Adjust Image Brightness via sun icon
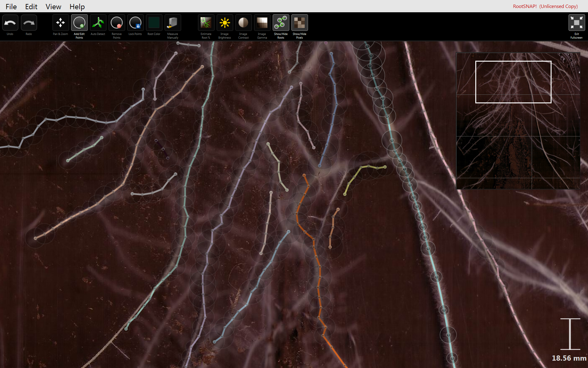This screenshot has width=588, height=368. (225, 23)
